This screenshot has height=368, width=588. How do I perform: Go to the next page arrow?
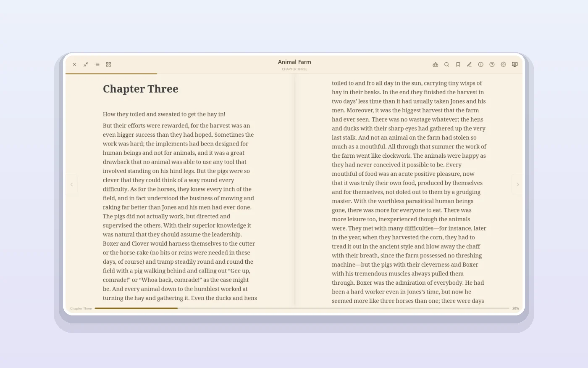517,185
